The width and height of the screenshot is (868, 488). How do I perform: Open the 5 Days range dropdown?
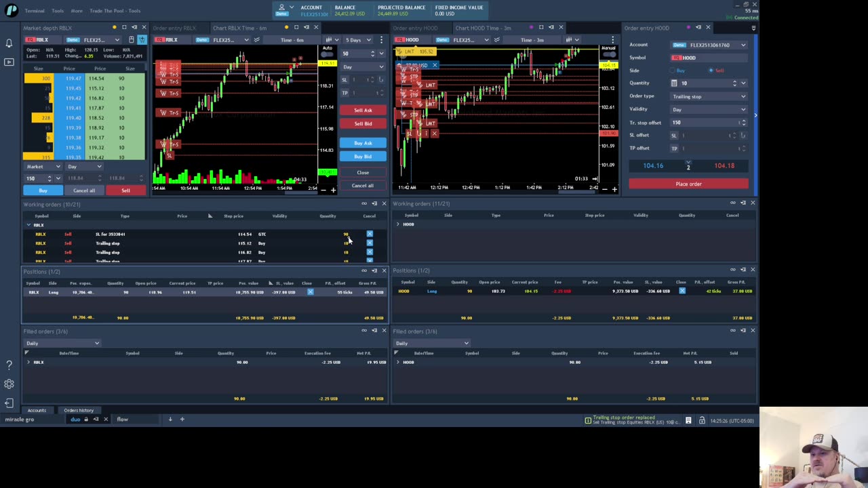358,40
